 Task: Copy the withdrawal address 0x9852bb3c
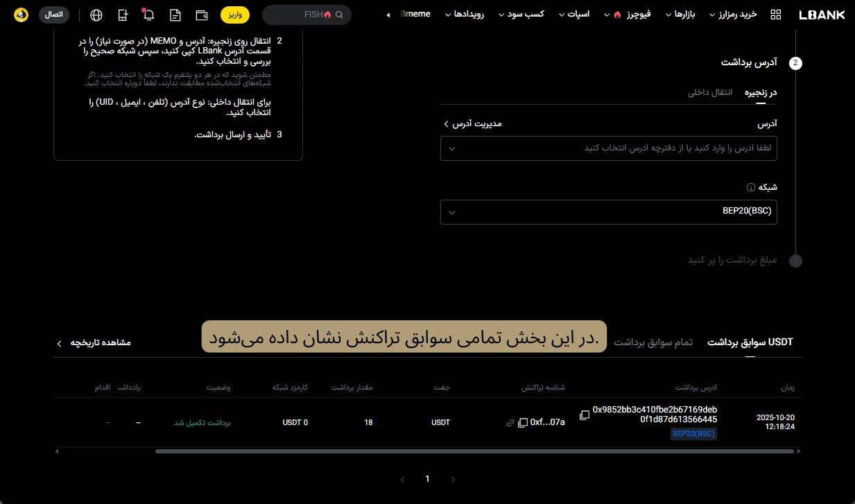click(585, 415)
